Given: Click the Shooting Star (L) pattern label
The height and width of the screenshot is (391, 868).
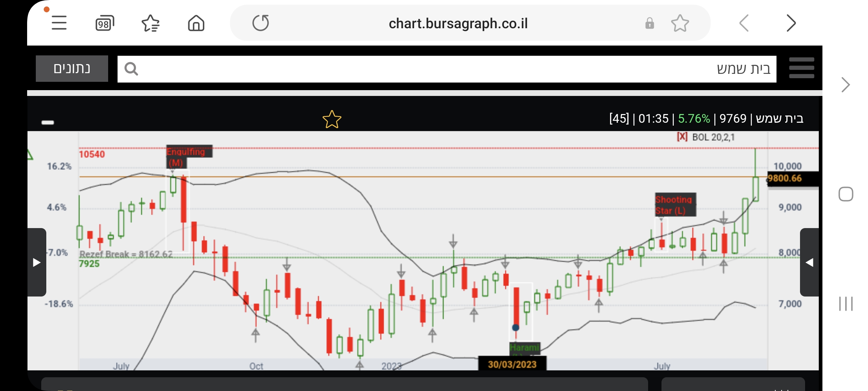Looking at the screenshot, I should [675, 205].
